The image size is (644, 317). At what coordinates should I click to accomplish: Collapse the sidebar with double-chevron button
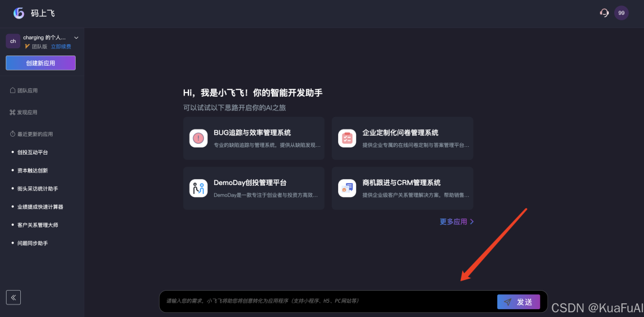[13, 297]
